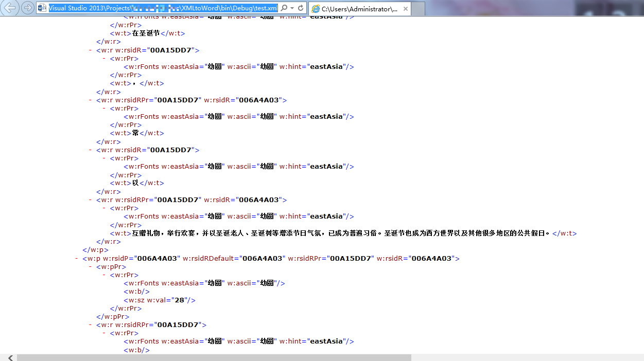Click the horizontal scrollbar thumb
The width and height of the screenshot is (644, 361).
214,357
